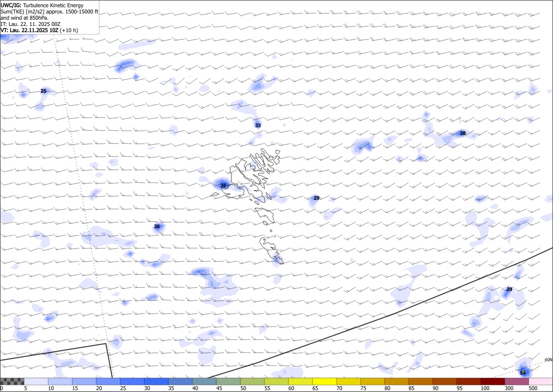Viewport: 553px width, 392px height.
Task: Click the '60N' latitude label
Action: 548,360
